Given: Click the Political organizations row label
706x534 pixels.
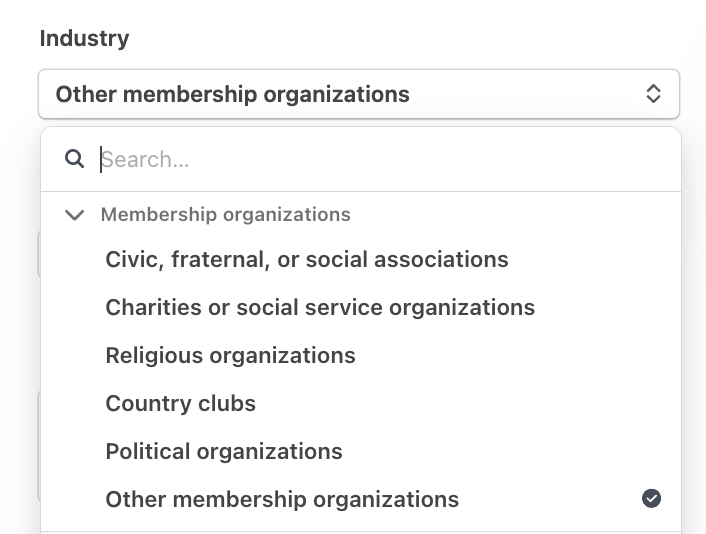Looking at the screenshot, I should click(x=224, y=451).
